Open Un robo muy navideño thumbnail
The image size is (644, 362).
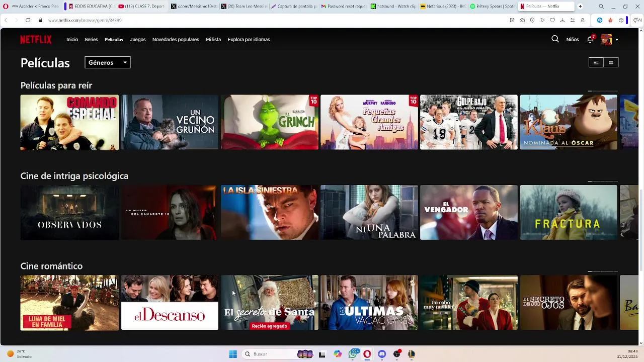point(469,303)
